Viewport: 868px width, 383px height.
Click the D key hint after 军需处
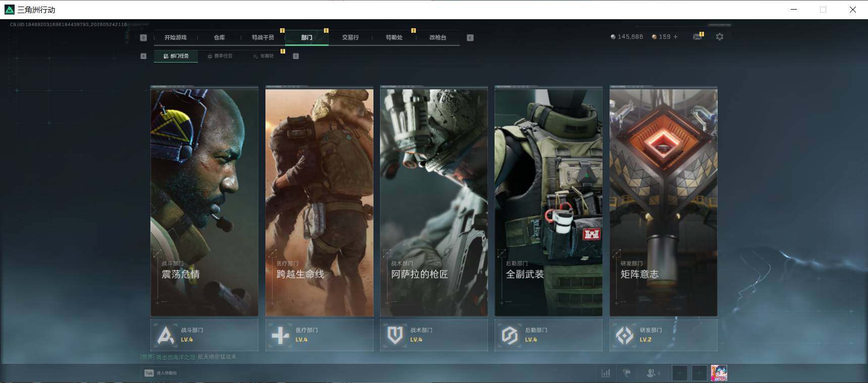tap(296, 56)
